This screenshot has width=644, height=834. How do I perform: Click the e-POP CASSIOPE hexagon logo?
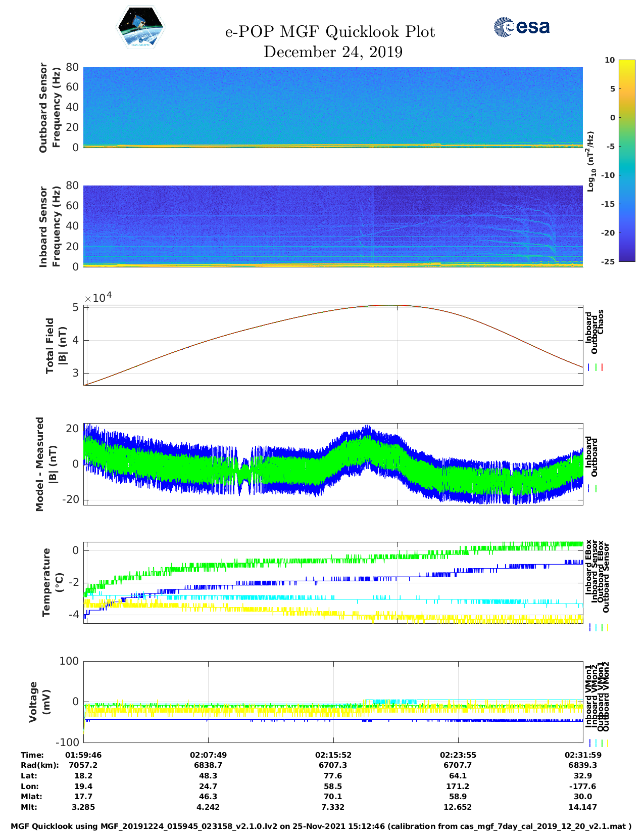coord(140,28)
